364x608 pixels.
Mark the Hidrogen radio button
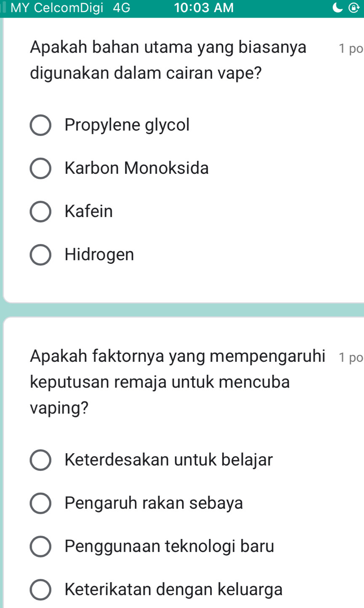(41, 255)
